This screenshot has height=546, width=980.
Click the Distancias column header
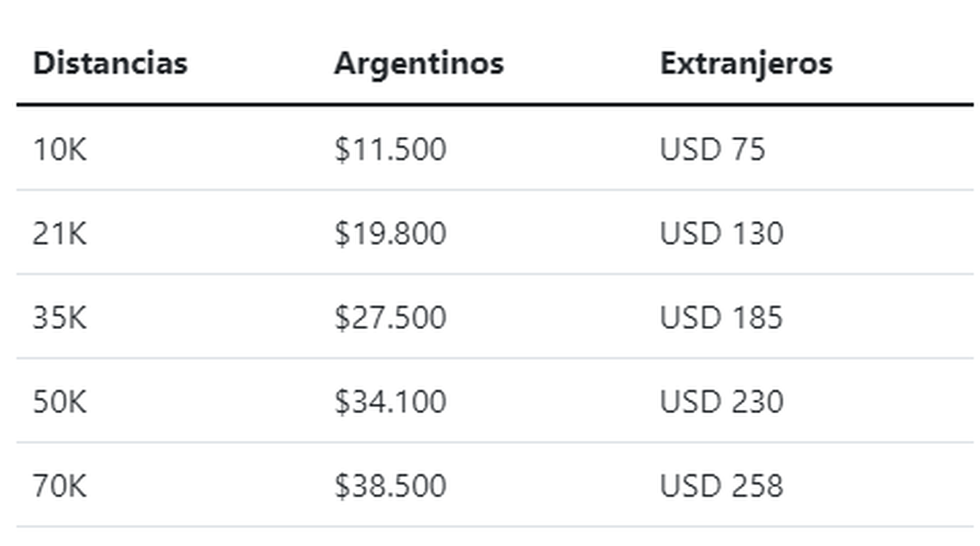tap(110, 63)
